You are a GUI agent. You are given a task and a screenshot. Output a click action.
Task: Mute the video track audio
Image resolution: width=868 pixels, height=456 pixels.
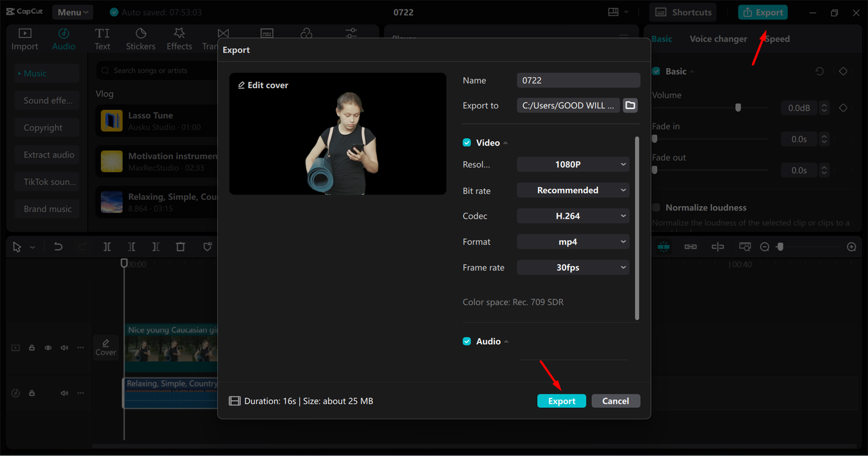[x=64, y=348]
